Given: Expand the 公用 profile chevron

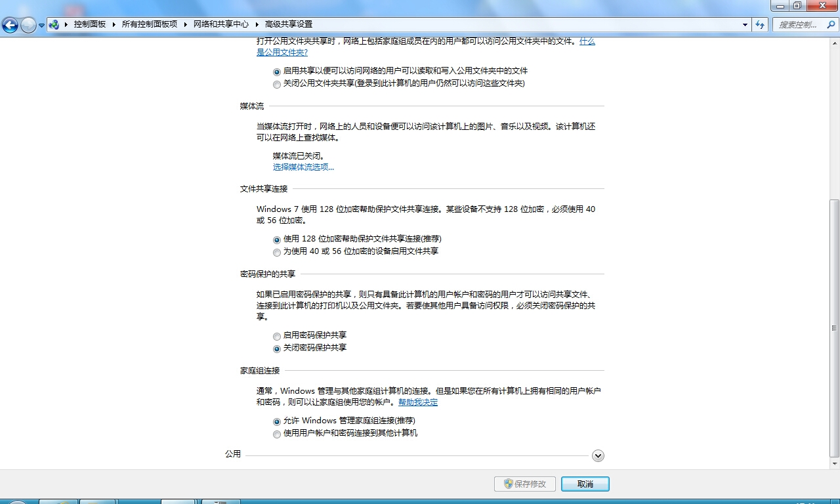Looking at the screenshot, I should [x=598, y=455].
